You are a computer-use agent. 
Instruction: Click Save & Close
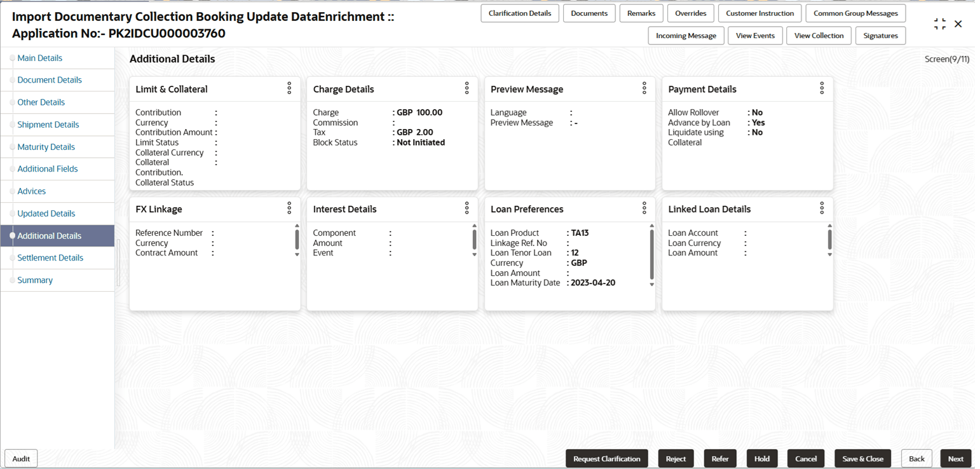pos(863,459)
